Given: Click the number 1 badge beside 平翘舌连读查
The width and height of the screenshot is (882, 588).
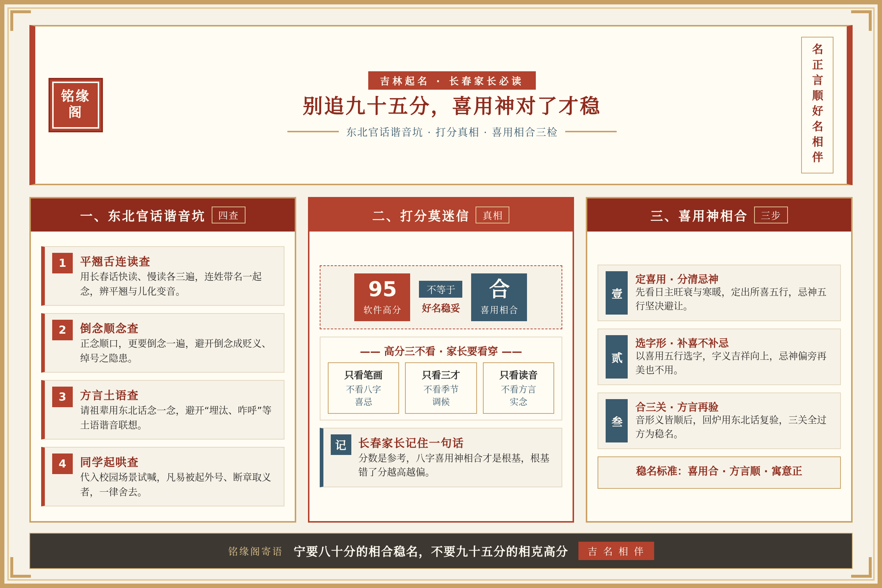Looking at the screenshot, I should (x=62, y=263).
